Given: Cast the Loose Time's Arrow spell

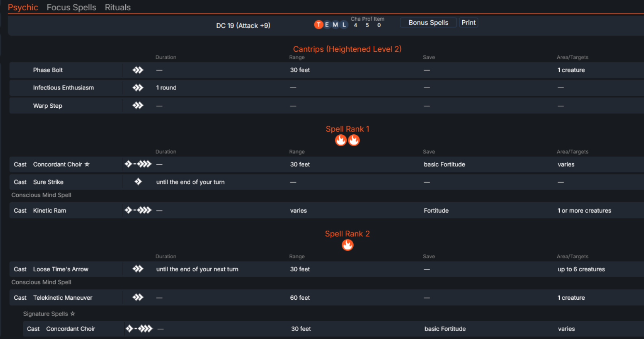Looking at the screenshot, I should 20,269.
